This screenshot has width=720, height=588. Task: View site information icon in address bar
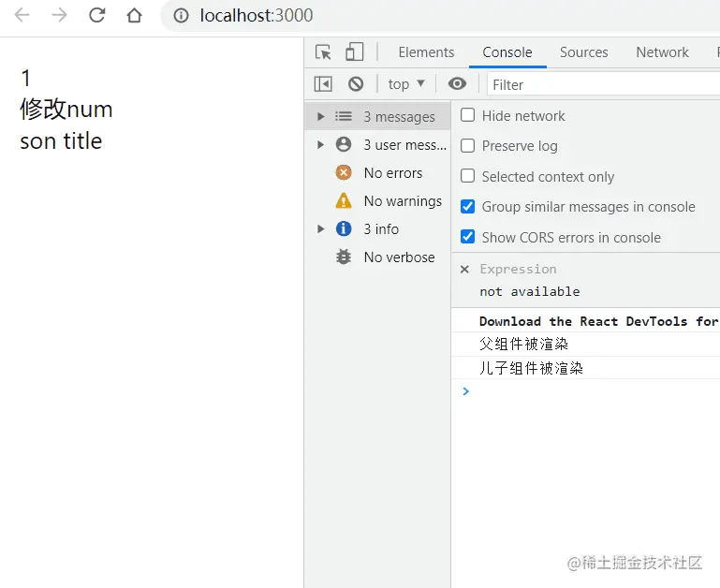tap(181, 16)
